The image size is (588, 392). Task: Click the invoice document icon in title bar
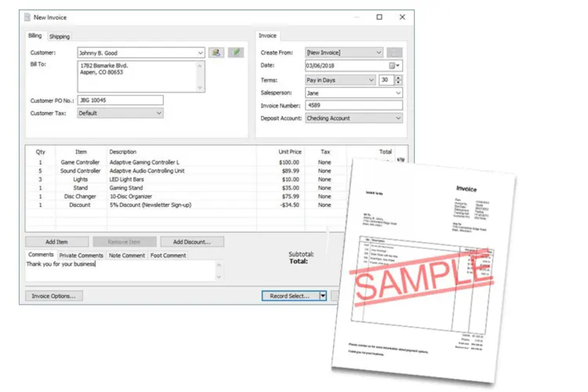(x=27, y=17)
